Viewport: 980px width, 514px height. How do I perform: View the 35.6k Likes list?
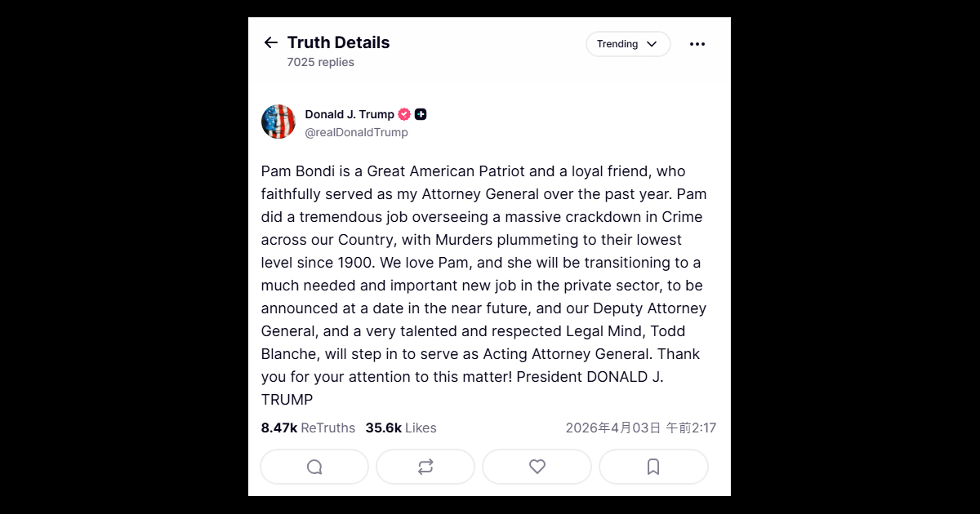tap(400, 428)
